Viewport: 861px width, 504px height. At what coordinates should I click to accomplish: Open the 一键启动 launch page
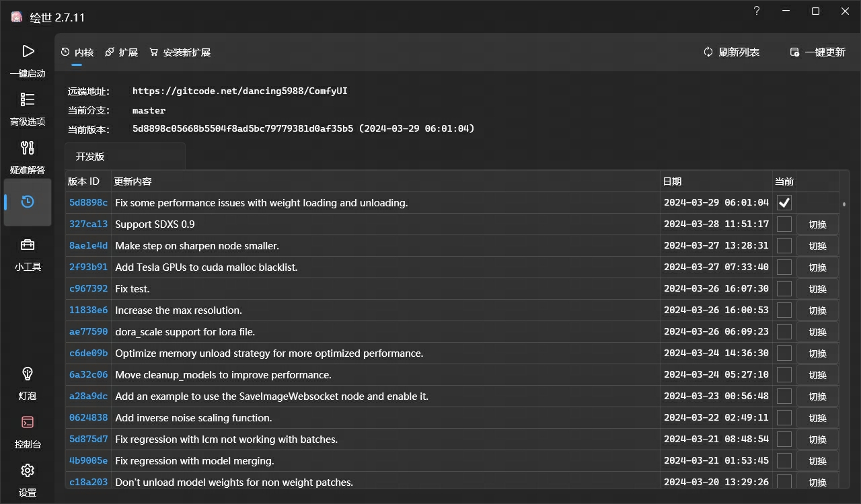pyautogui.click(x=28, y=60)
